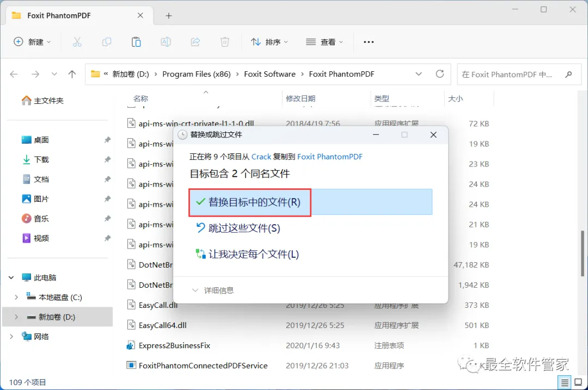Click the search box 在 Foxit PhantomPDF 中
The image size is (588, 390).
pos(519,74)
